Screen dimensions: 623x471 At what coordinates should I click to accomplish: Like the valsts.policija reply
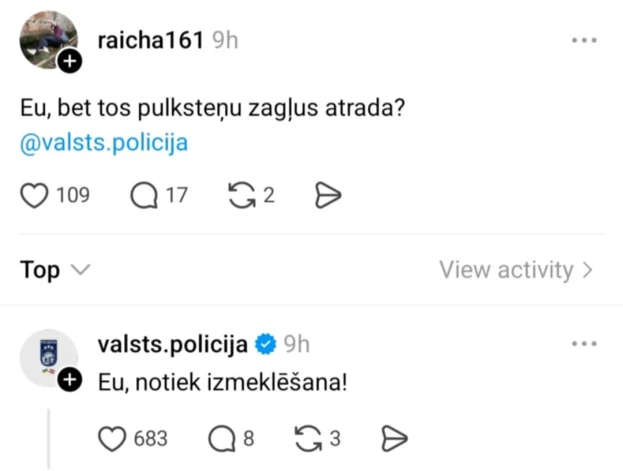pyautogui.click(x=114, y=438)
